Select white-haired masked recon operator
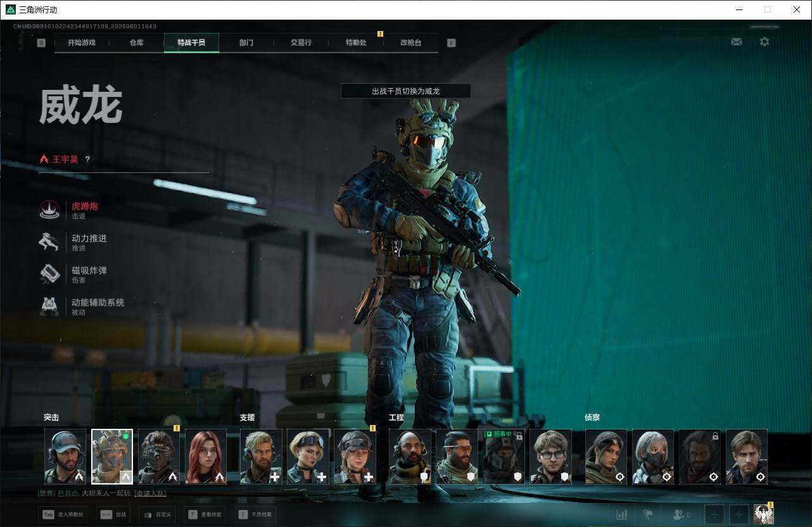Image resolution: width=812 pixels, height=527 pixels. tap(653, 457)
